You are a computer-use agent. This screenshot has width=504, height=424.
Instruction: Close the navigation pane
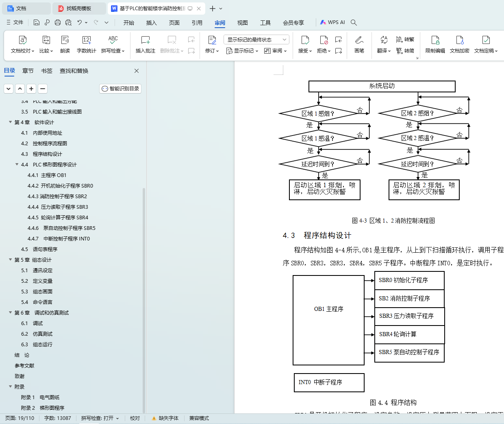pos(137,71)
